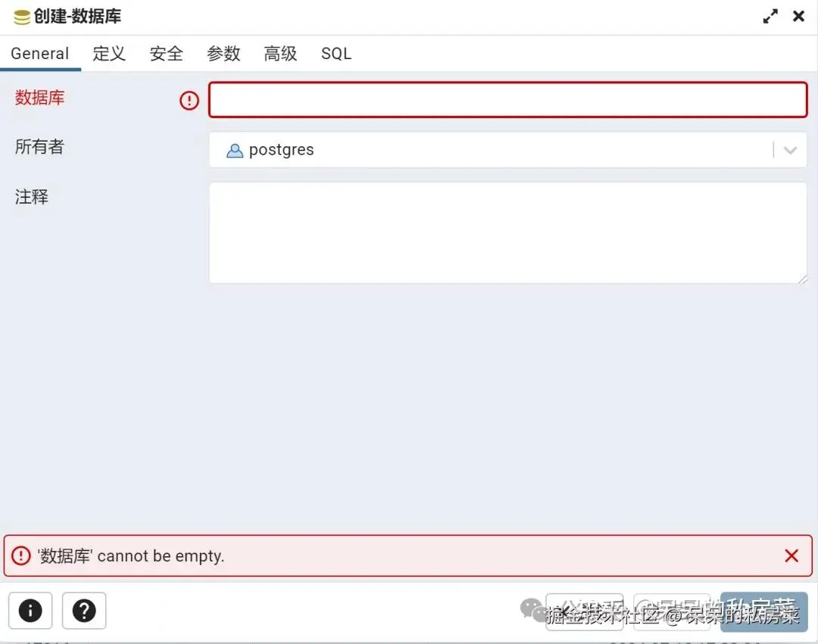Focus the empty 数据库 name input field
This screenshot has height=644, width=818.
click(x=507, y=100)
